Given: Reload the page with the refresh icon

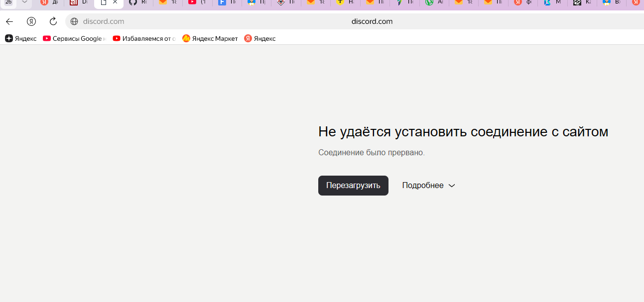Looking at the screenshot, I should click(x=53, y=21).
